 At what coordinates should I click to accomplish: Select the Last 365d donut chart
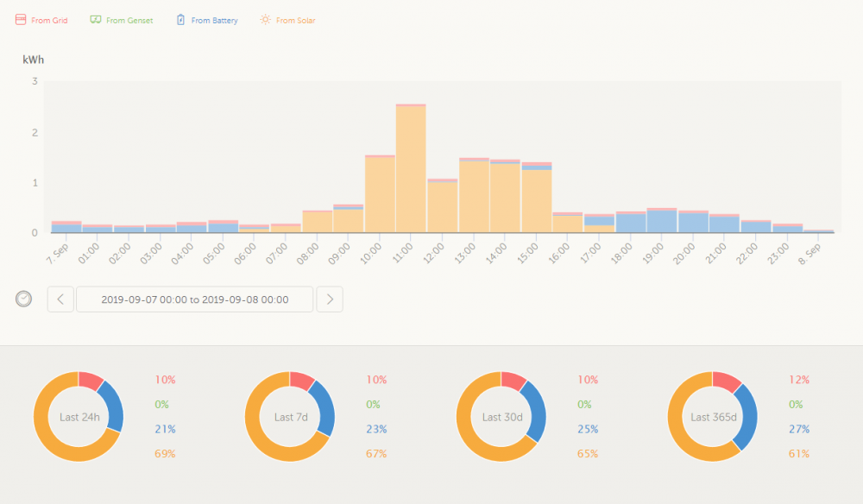pyautogui.click(x=713, y=417)
